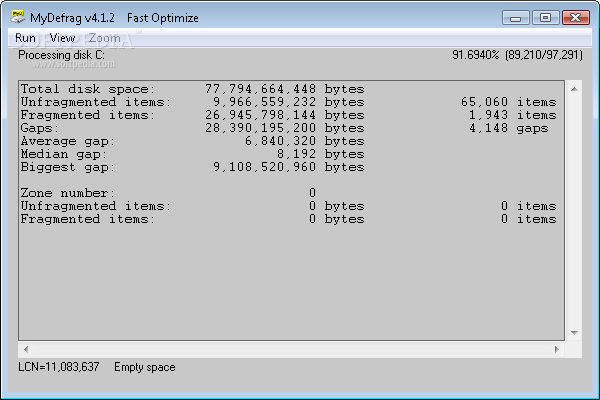Click the scroll up arrow of vertical scrollbar
The image size is (600, 400).
(x=574, y=89)
